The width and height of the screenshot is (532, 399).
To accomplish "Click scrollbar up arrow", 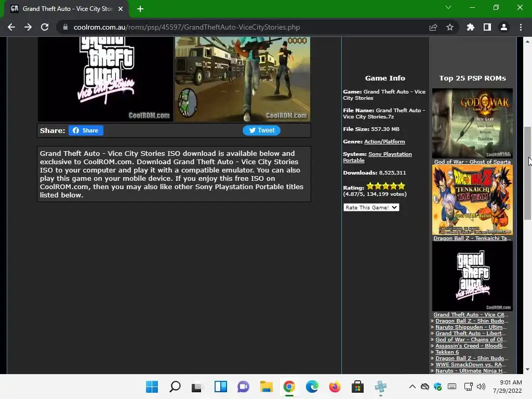I will click(527, 42).
